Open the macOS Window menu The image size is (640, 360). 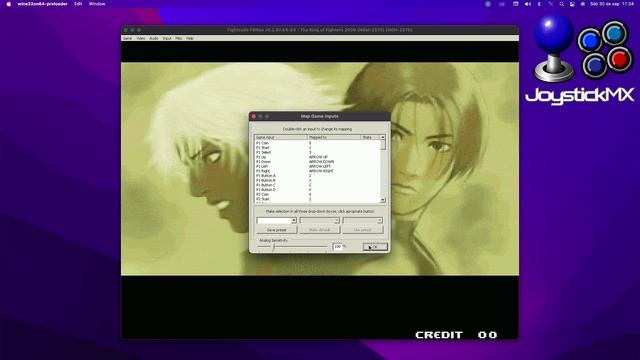(x=97, y=4)
